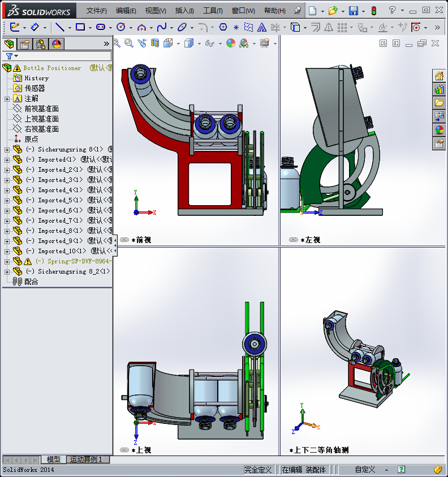The image size is (448, 477).
Task: Open the Save dropdown arrow
Action: tap(363, 11)
